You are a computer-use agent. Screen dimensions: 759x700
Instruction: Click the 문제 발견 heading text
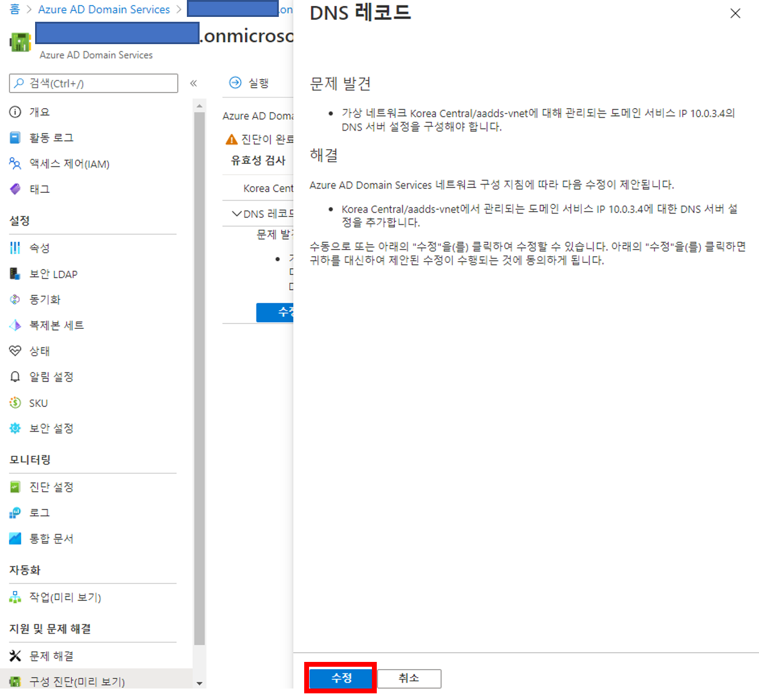coord(340,83)
